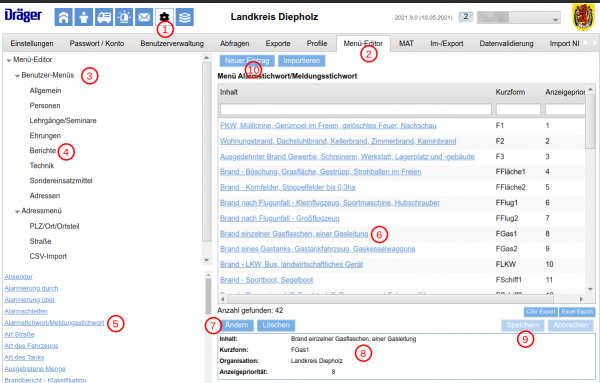Click the Abbrechen button
This screenshot has height=383, width=600.
click(x=570, y=325)
